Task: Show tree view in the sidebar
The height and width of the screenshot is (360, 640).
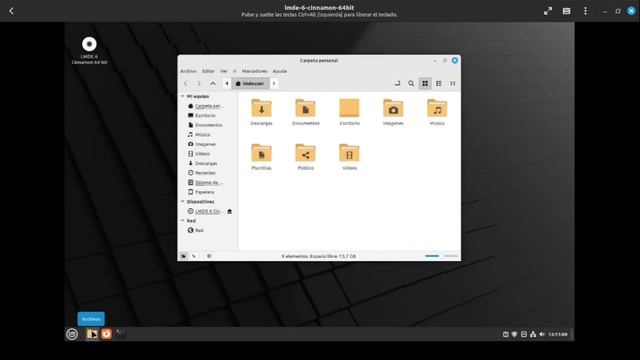Action: pyautogui.click(x=194, y=256)
